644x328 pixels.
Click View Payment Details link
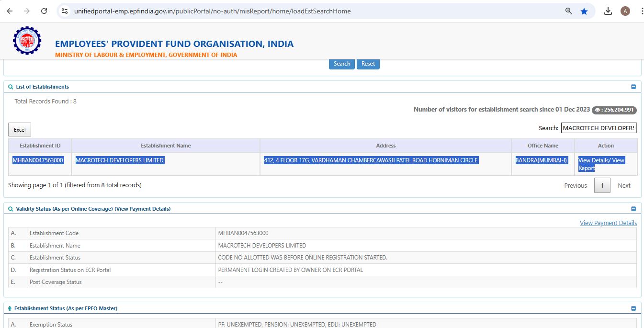click(608, 223)
